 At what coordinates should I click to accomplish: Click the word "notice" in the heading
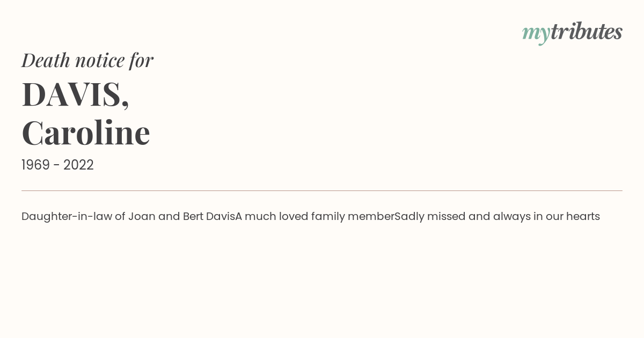100,61
